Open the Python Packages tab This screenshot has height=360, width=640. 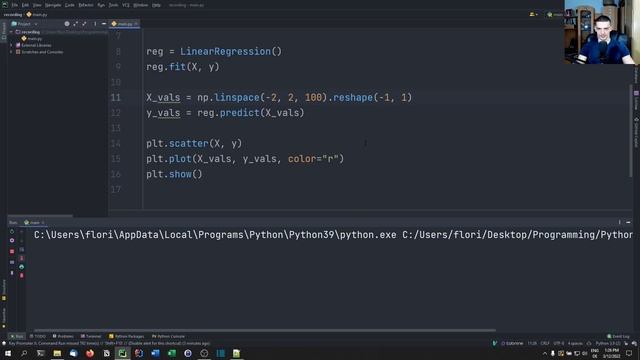[126, 336]
